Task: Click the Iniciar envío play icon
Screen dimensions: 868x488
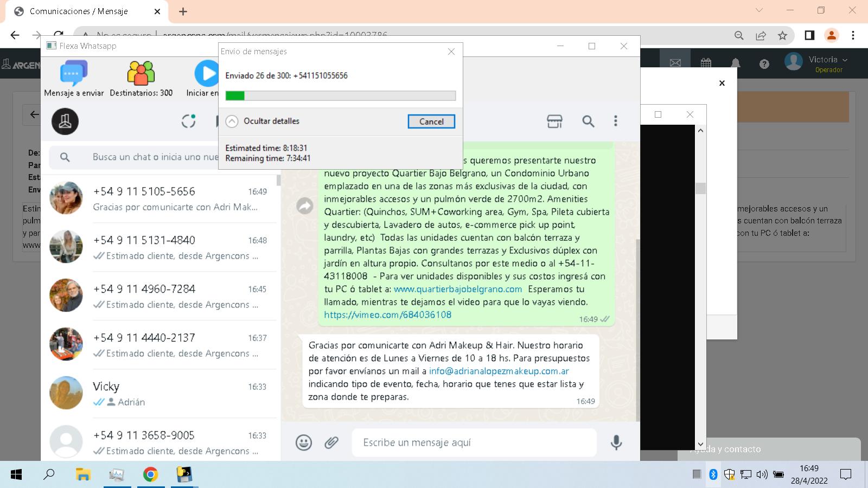Action: click(207, 73)
